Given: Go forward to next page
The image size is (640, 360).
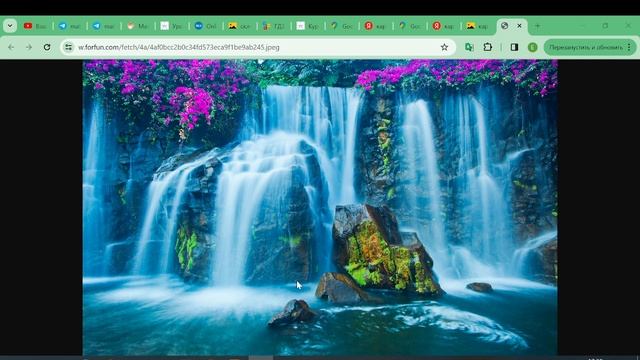Looking at the screenshot, I should [29, 47].
